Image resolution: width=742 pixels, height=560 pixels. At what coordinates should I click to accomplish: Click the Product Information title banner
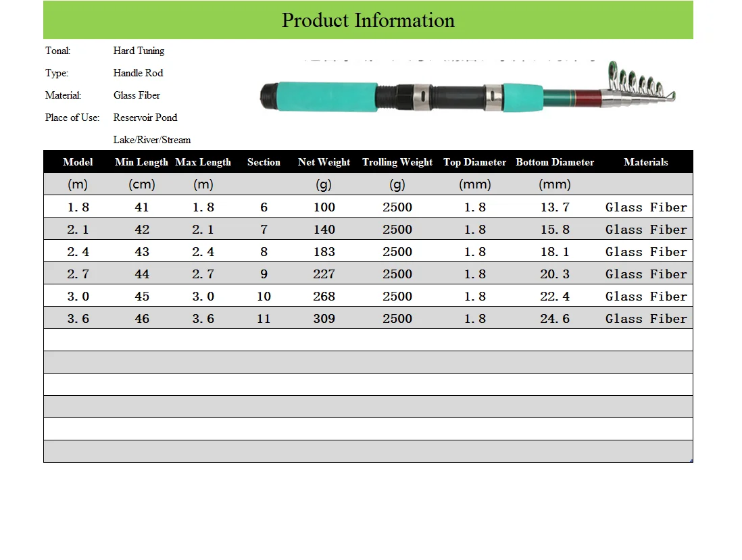click(x=368, y=20)
